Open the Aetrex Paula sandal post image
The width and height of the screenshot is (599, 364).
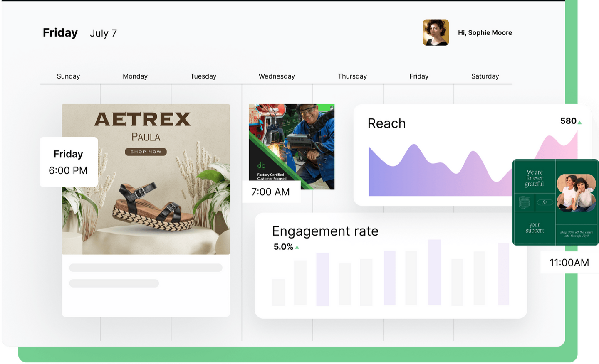pyautogui.click(x=146, y=179)
